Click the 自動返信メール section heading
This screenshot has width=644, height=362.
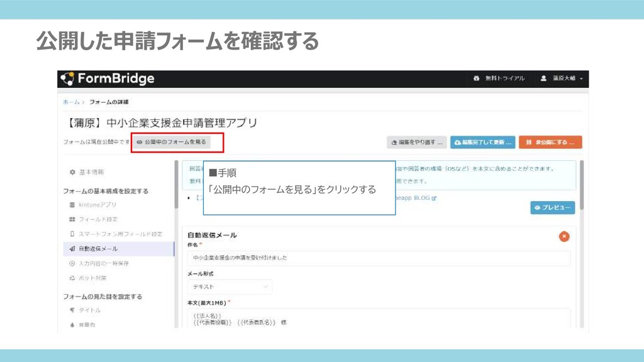(x=212, y=235)
